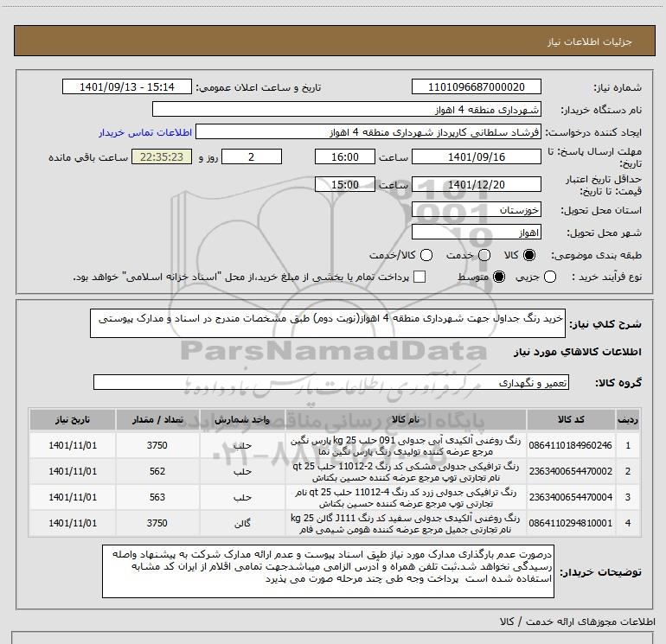
Task: Click the اطلاعات کالاهای مورد نیاز heading
Action: pyautogui.click(x=578, y=352)
